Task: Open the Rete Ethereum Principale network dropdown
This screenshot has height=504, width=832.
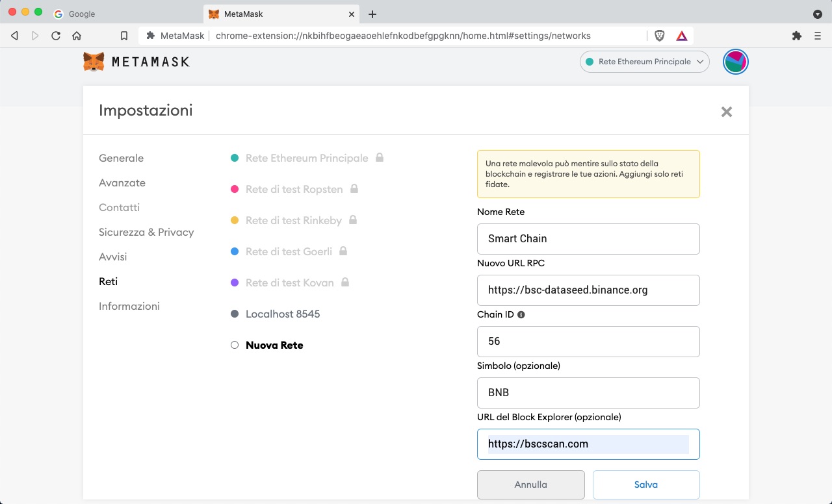Action: coord(644,62)
